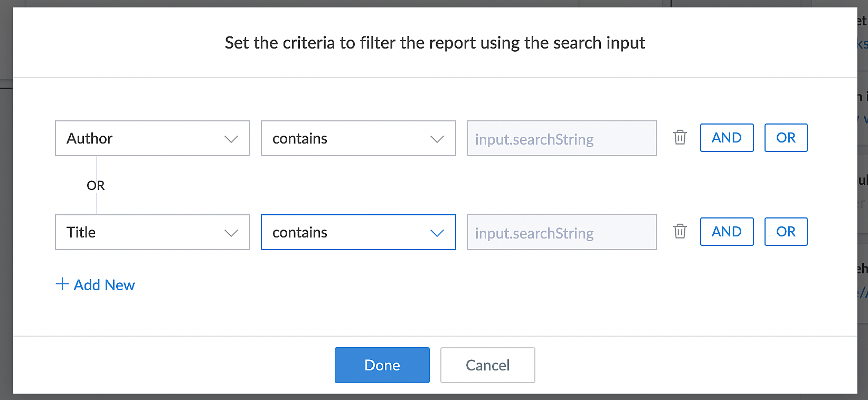Confirm the criteria with the Done button
This screenshot has height=400, width=868.
pos(382,365)
